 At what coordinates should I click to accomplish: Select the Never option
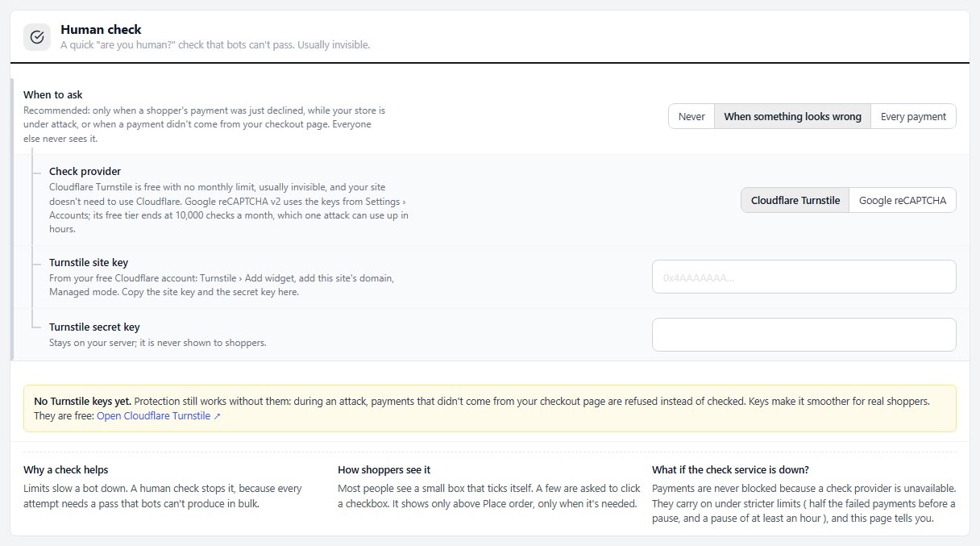pos(691,116)
